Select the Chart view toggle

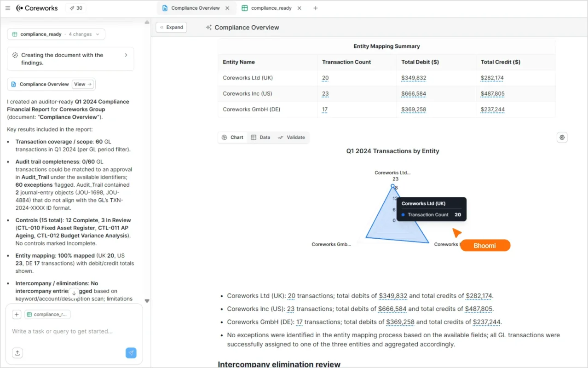(x=232, y=137)
